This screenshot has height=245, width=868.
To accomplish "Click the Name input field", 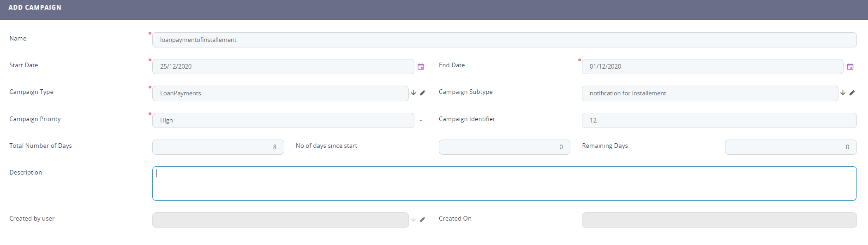I will click(x=504, y=40).
